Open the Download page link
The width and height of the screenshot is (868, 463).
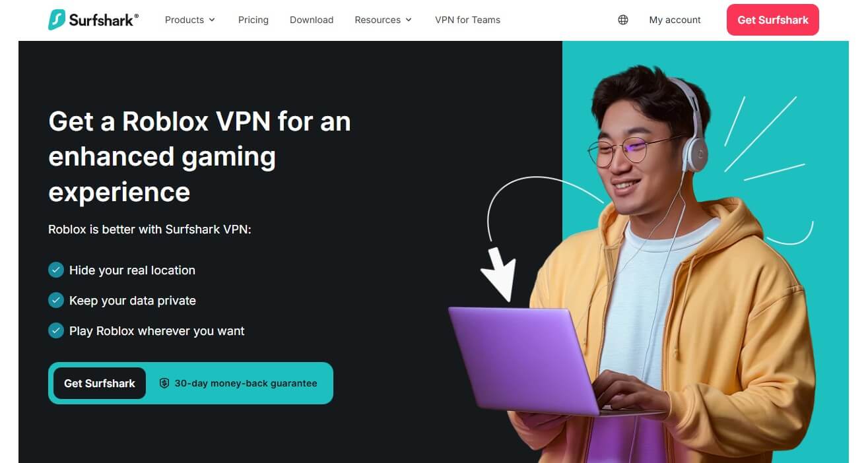[x=312, y=20]
